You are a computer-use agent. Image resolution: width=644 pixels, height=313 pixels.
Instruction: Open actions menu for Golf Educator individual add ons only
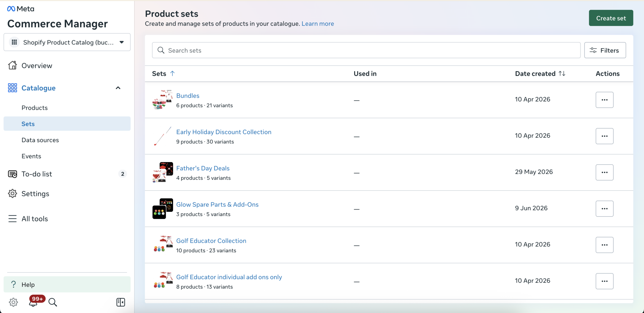pyautogui.click(x=605, y=281)
